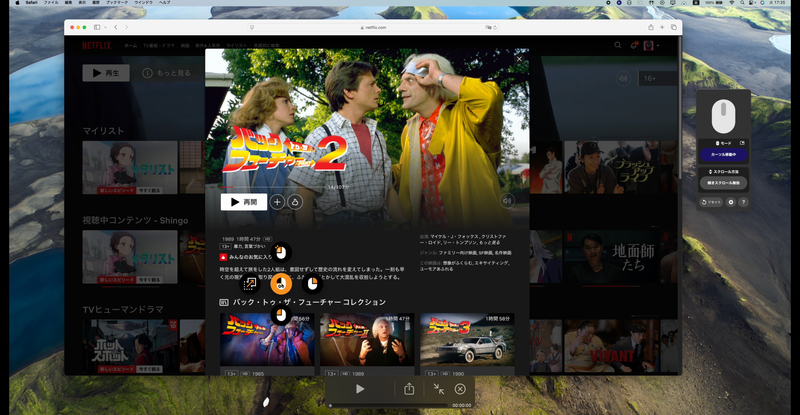Share via bottom player share icon
Image resolution: width=800 pixels, height=415 pixels.
409,389
